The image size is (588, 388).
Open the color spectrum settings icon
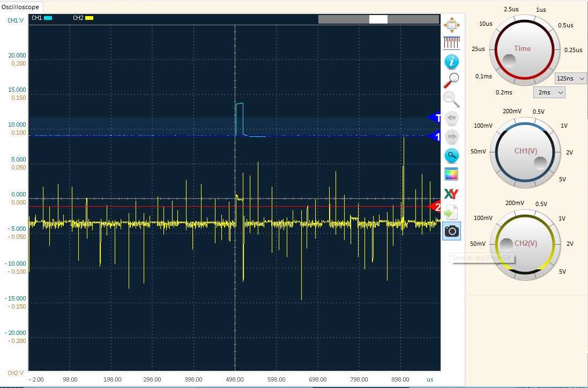[x=451, y=174]
